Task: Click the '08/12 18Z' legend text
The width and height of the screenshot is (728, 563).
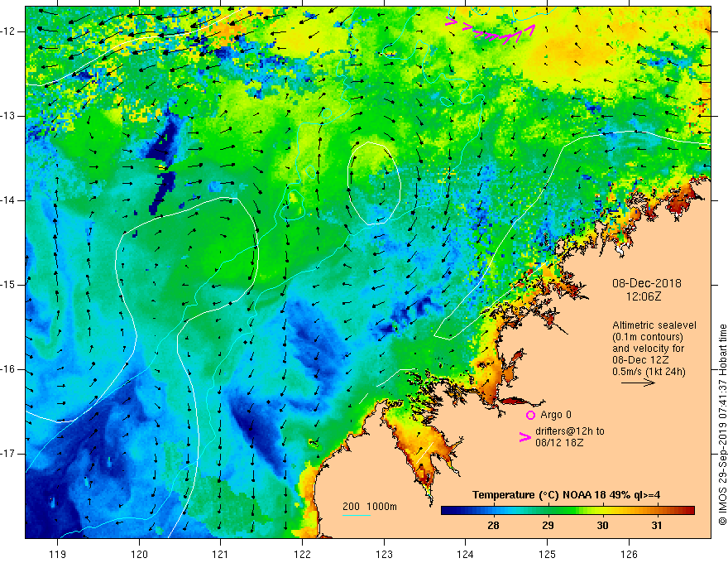Action: (559, 443)
